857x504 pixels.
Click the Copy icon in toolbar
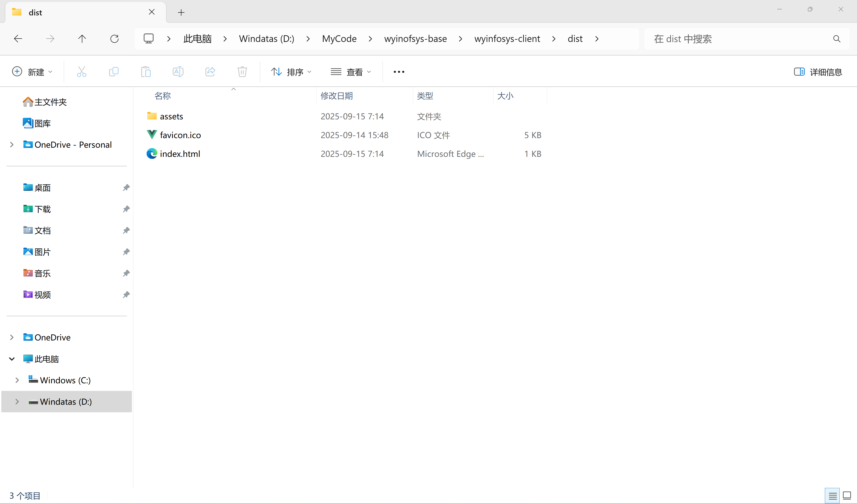coord(114,72)
